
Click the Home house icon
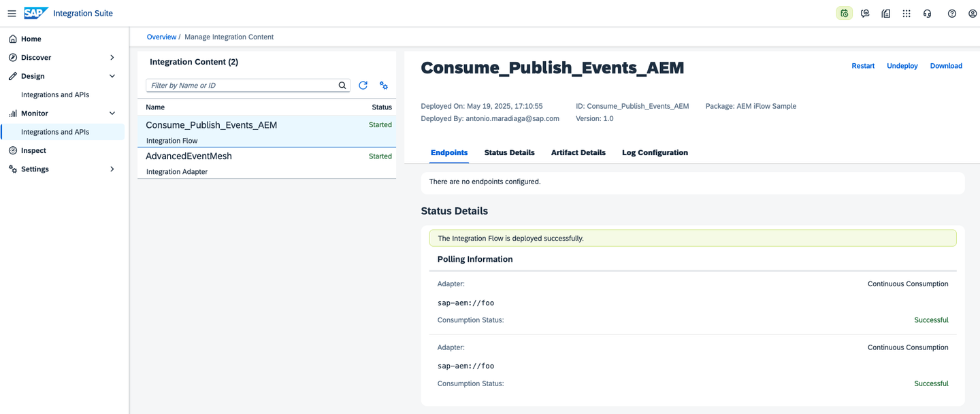(13, 39)
